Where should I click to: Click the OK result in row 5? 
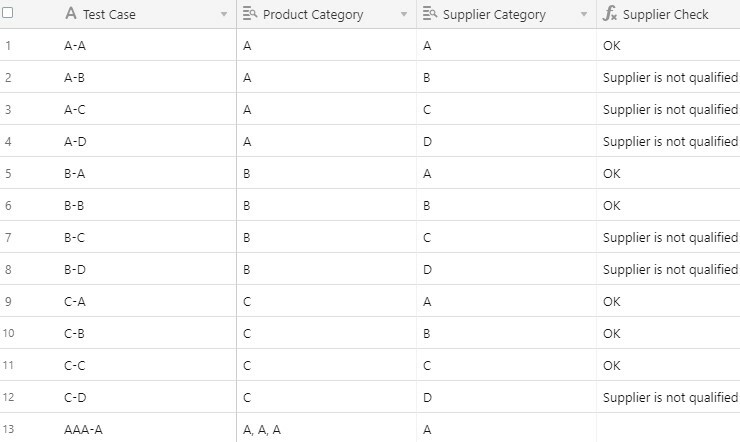pyautogui.click(x=612, y=174)
